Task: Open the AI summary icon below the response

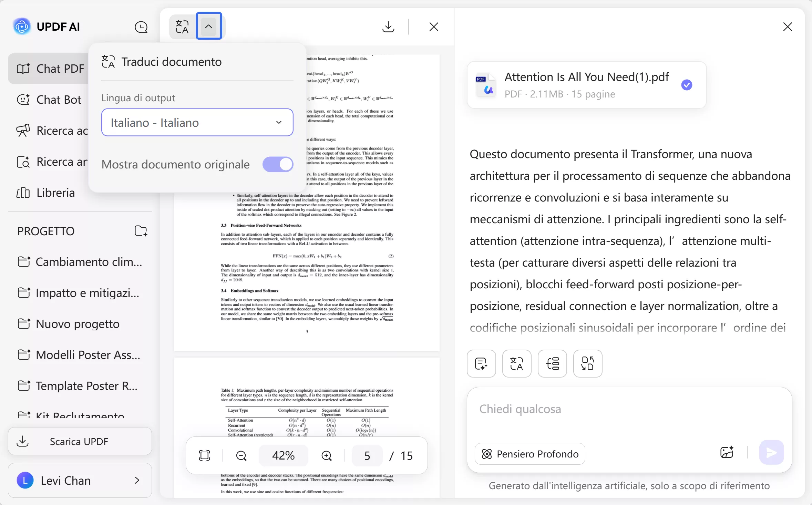Action: pos(481,363)
